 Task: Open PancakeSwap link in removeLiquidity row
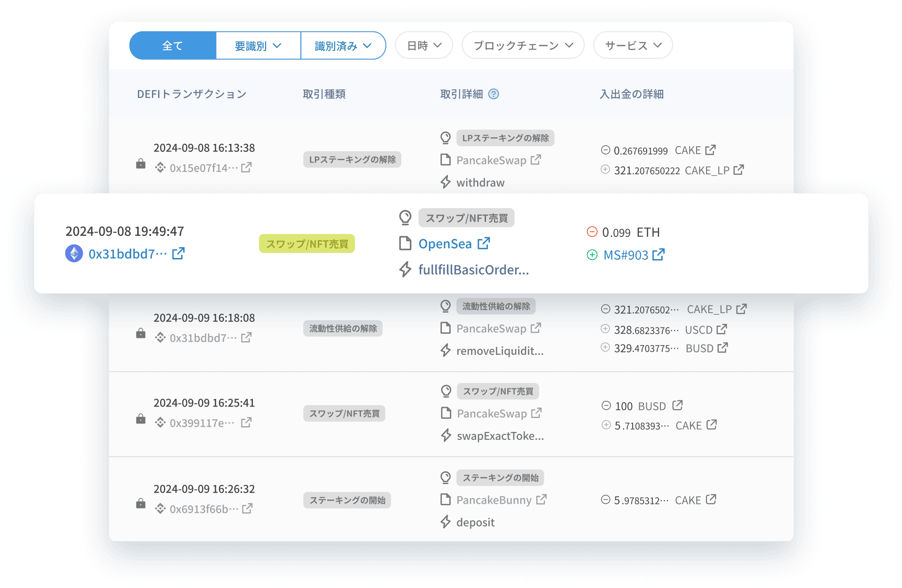(x=536, y=328)
